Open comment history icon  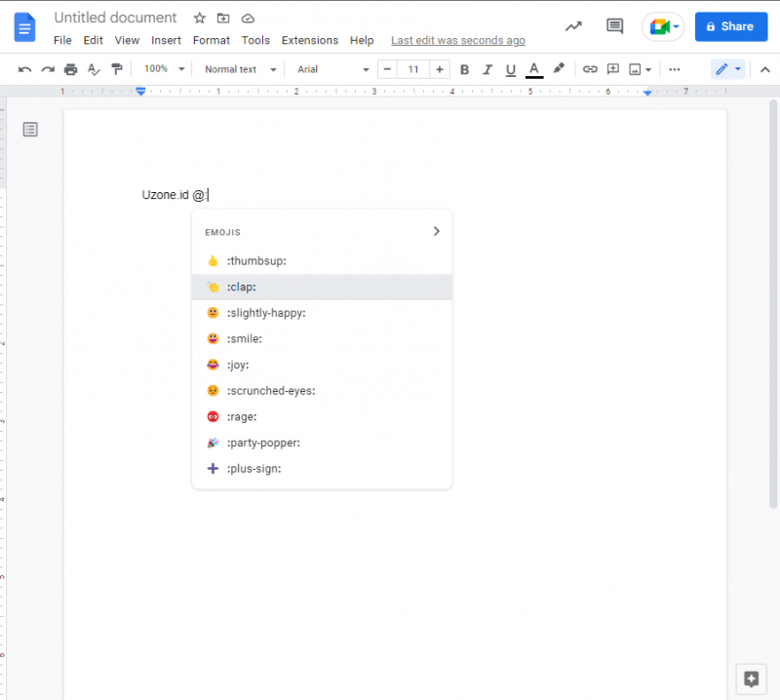[x=615, y=26]
